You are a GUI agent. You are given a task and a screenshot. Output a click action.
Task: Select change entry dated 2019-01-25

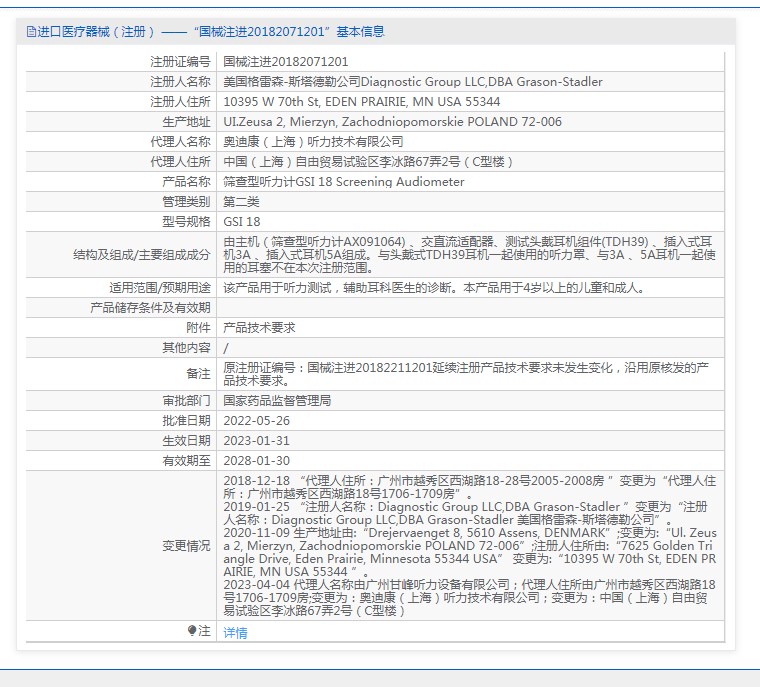click(x=465, y=513)
